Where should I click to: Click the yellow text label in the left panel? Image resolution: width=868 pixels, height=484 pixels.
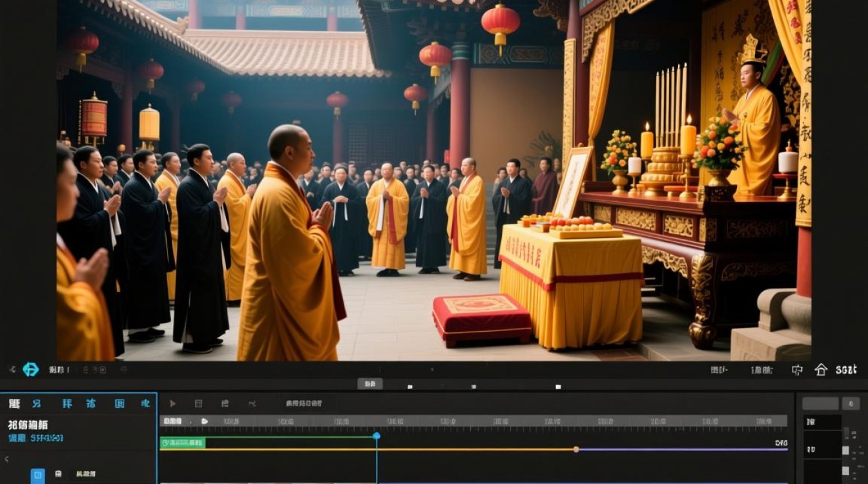point(85,474)
